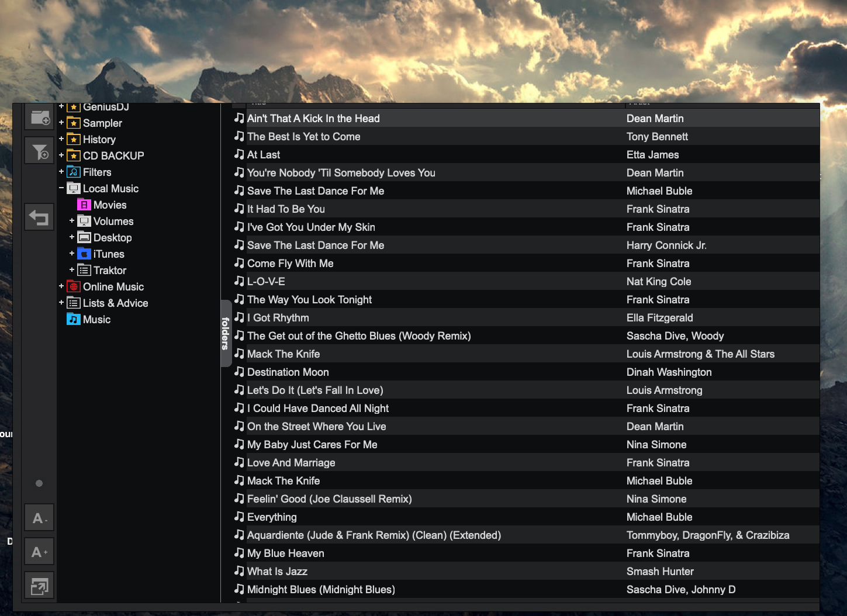This screenshot has width=847, height=616.
Task: Click the CD BACKUP star folder icon
Action: click(x=74, y=155)
